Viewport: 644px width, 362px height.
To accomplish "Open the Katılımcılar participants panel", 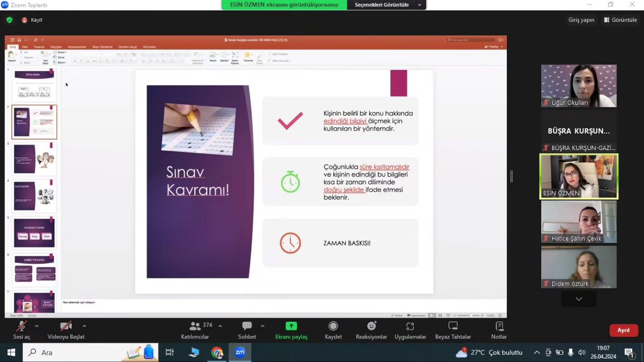I will click(x=195, y=330).
